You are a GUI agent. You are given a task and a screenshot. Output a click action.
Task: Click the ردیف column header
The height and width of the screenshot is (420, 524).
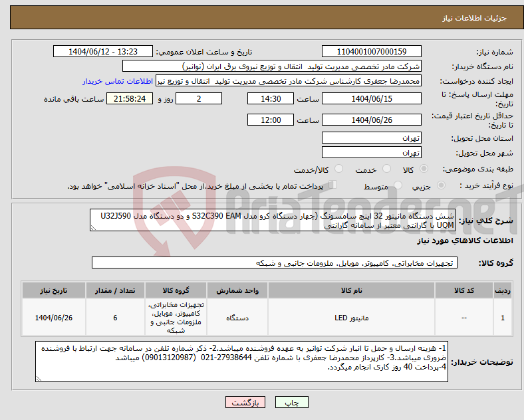click(502, 290)
